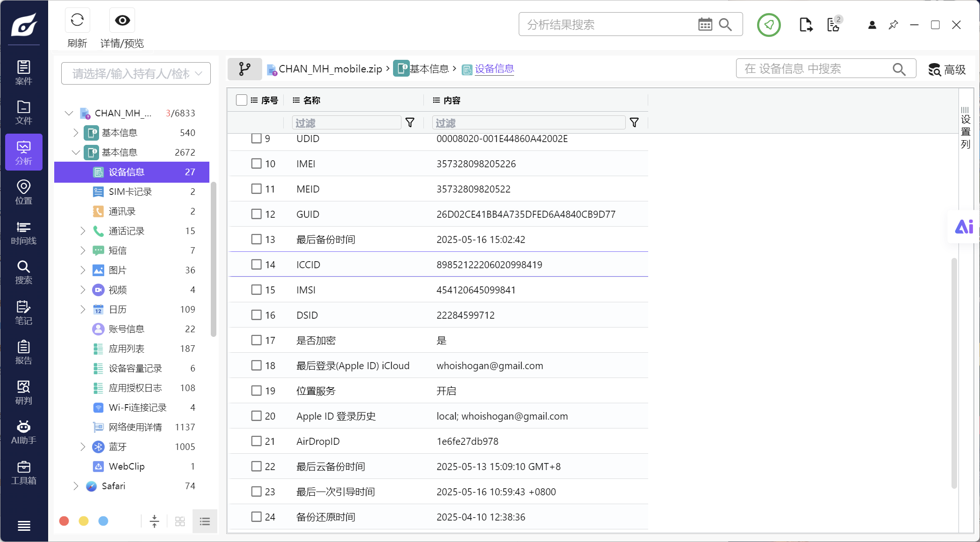Check the row 12 GUID checkbox
This screenshot has height=542, width=980.
pyautogui.click(x=256, y=214)
